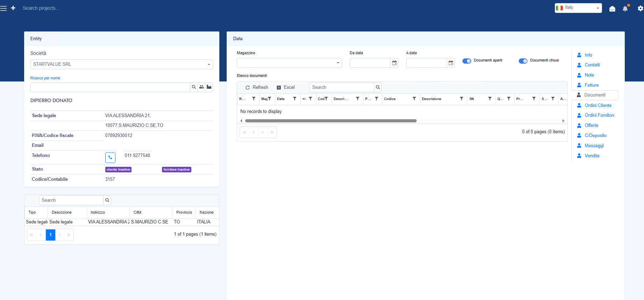Open the Italy country dropdown
644x300 pixels.
coord(578,8)
